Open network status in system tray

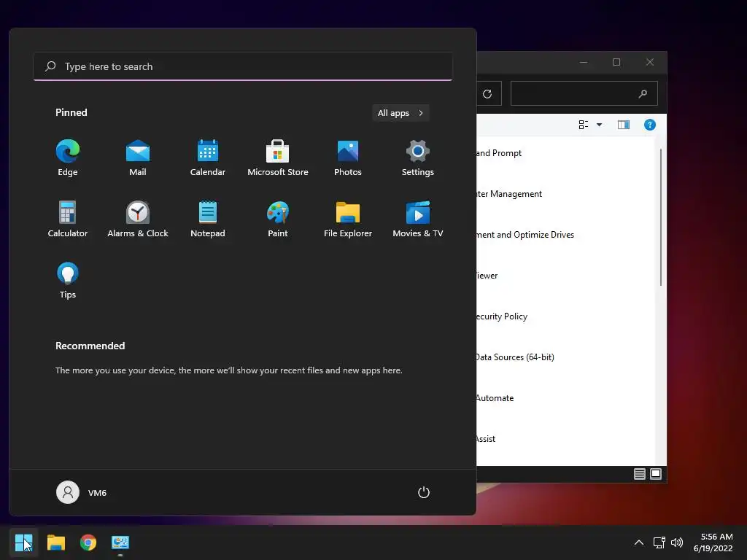tap(659, 542)
